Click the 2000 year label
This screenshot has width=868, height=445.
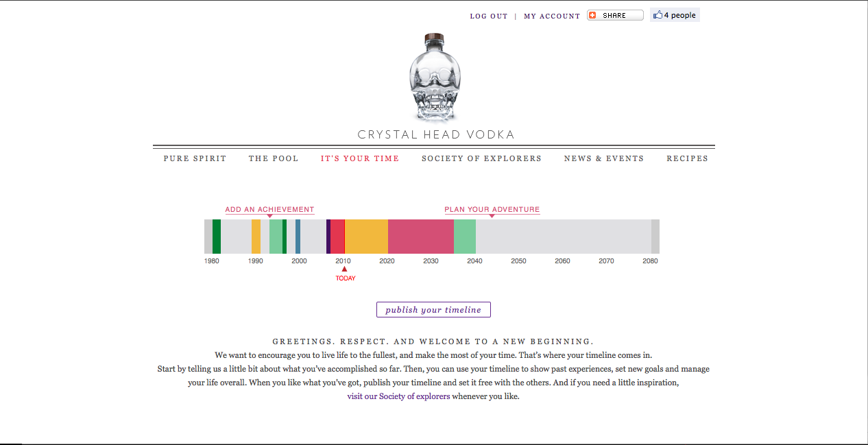(299, 261)
